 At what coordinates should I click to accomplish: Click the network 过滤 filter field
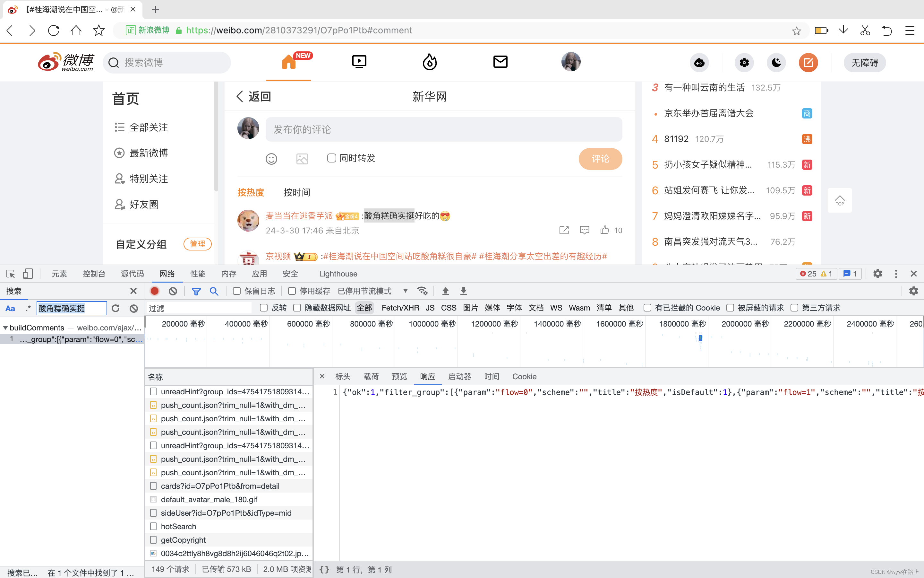(199, 308)
